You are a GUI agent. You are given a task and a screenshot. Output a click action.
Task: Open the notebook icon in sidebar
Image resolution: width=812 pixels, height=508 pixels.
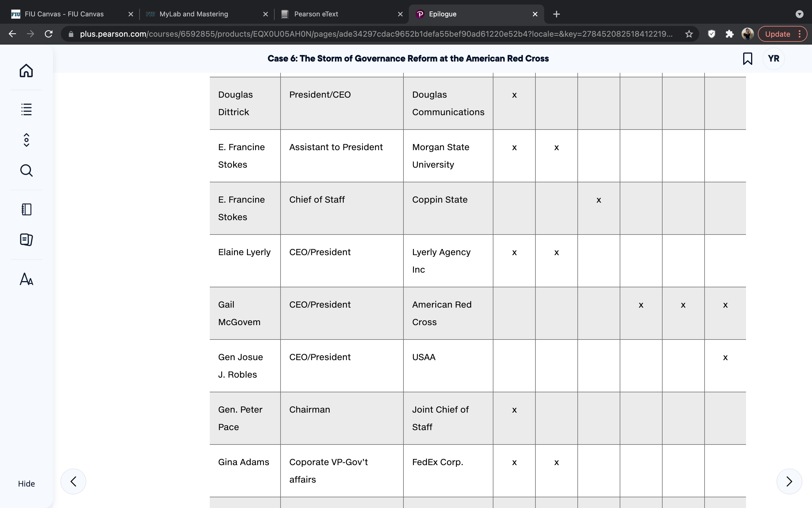point(26,209)
